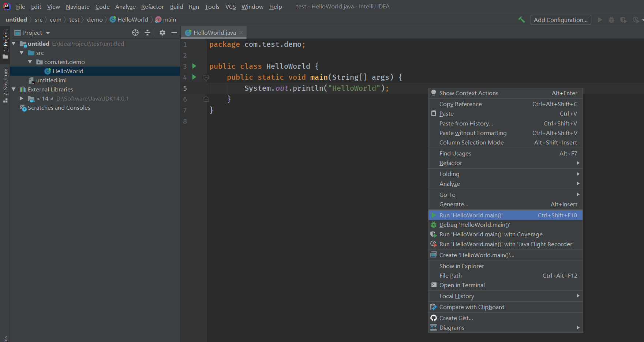Choose Paste from History...
644x342 pixels.
point(505,124)
